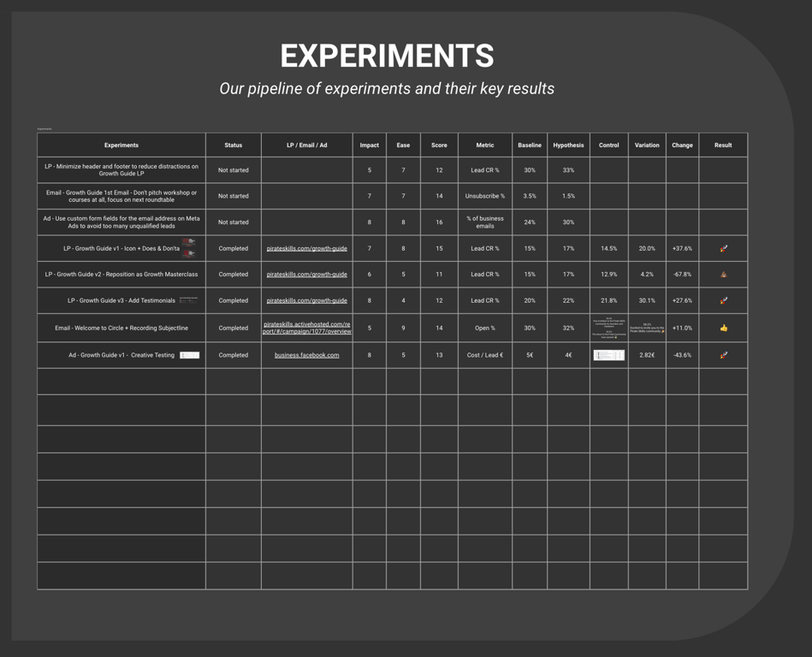812x657 pixels.
Task: Open the pirateskills.com/growth-guide link in the Icon + Does & Don'ts row
Action: tap(306, 248)
